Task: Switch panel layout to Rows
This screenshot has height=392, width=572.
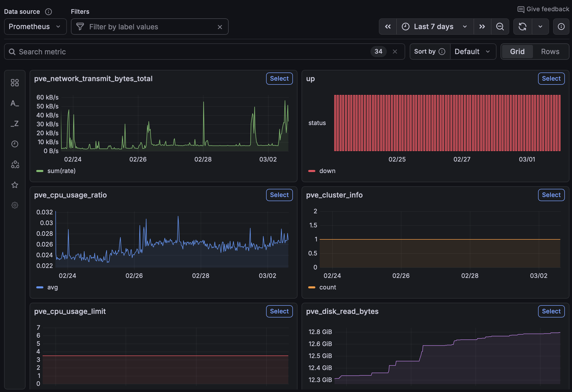Action: 550,51
